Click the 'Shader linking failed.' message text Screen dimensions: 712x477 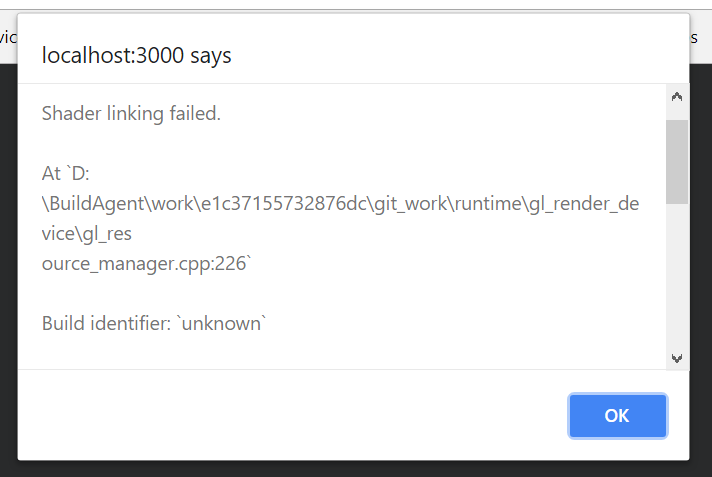131,114
